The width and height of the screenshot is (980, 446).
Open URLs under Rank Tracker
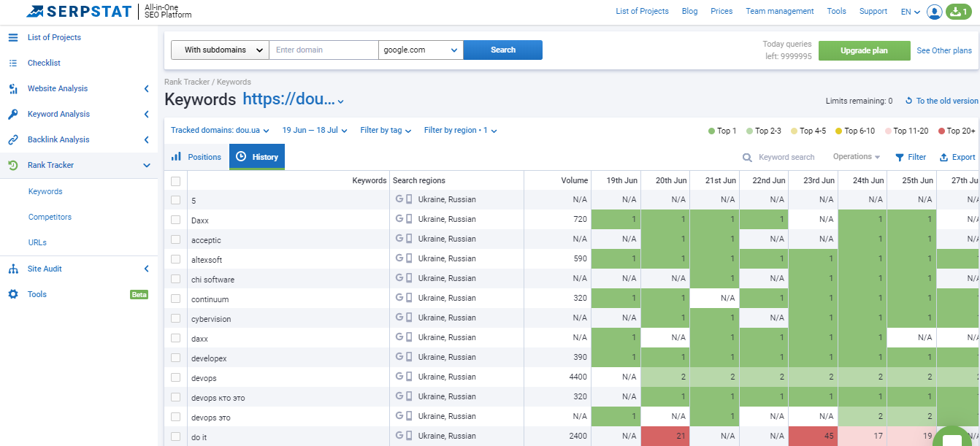(x=37, y=242)
